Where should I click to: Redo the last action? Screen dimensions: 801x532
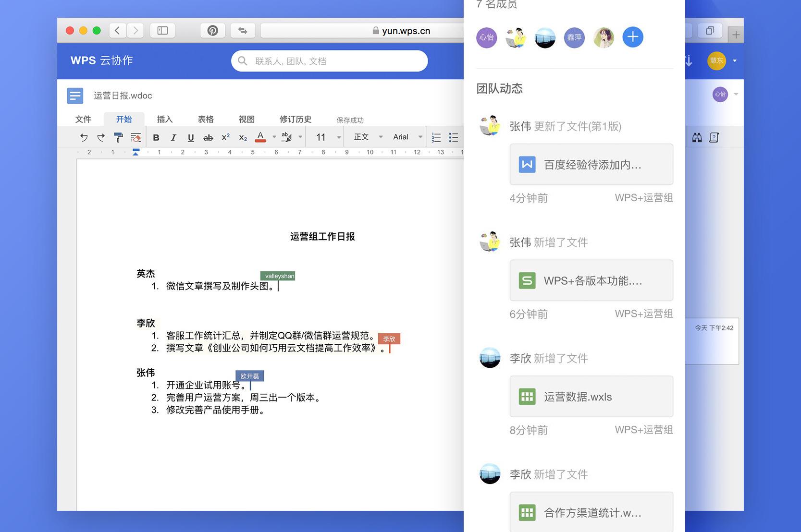point(101,137)
